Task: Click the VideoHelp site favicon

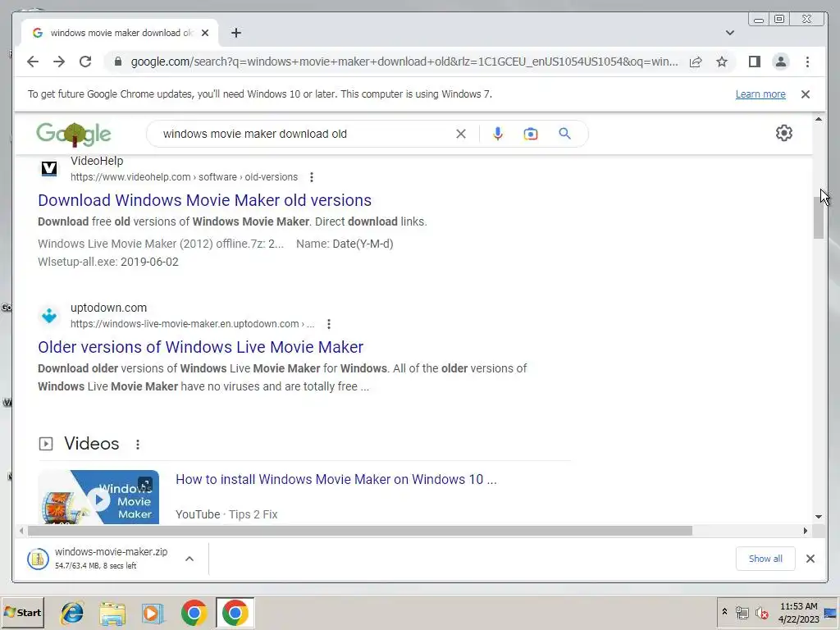Action: [49, 169]
